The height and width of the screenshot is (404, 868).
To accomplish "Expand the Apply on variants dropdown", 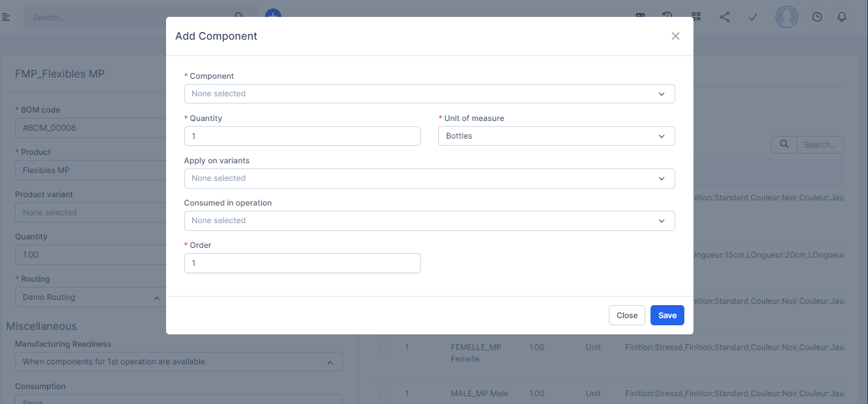I will [x=429, y=178].
